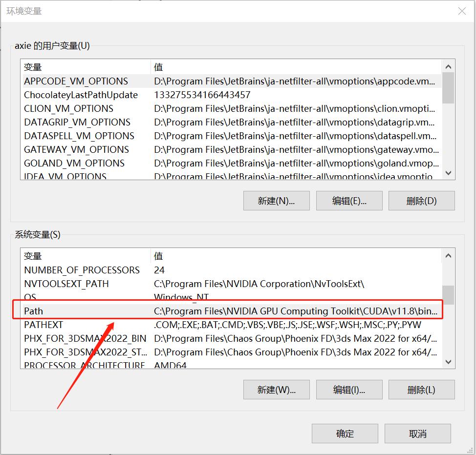The width and height of the screenshot is (476, 455).
Task: Cancel with the 取消 button
Action: coord(418,434)
